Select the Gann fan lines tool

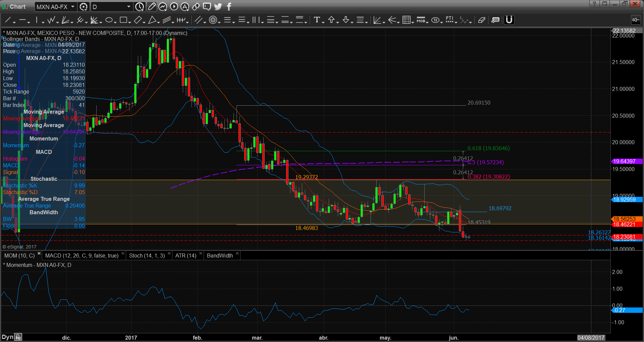click(65, 20)
